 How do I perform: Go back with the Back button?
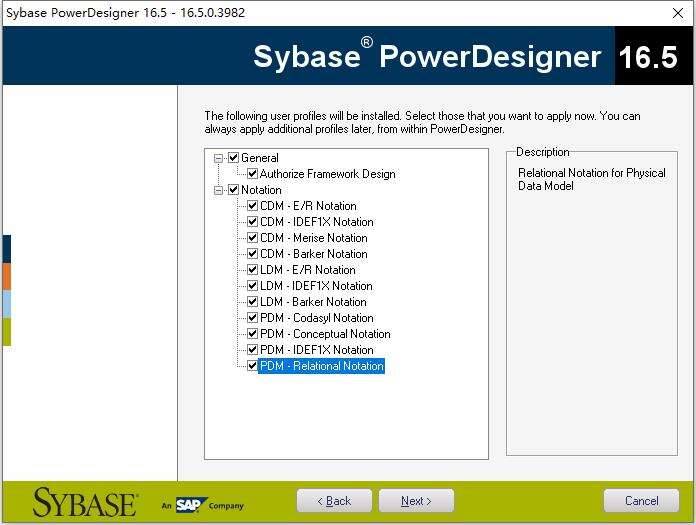(x=334, y=501)
